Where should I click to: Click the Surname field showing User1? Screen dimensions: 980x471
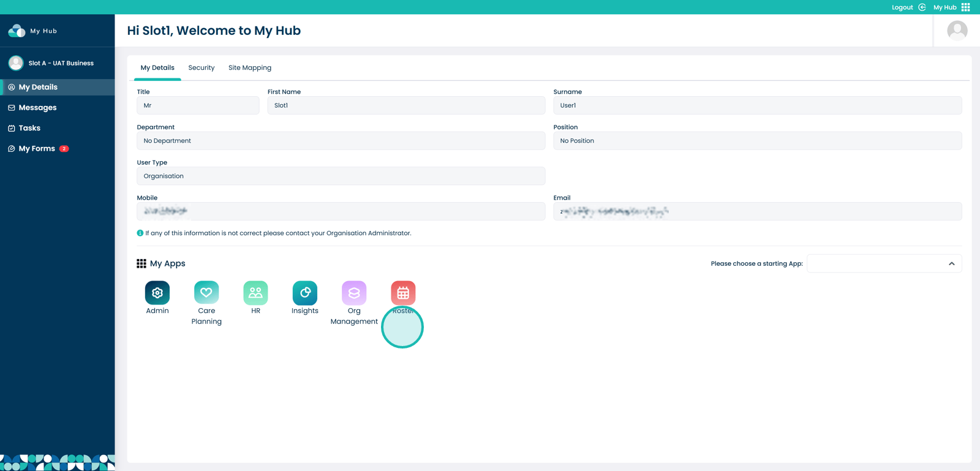click(758, 105)
